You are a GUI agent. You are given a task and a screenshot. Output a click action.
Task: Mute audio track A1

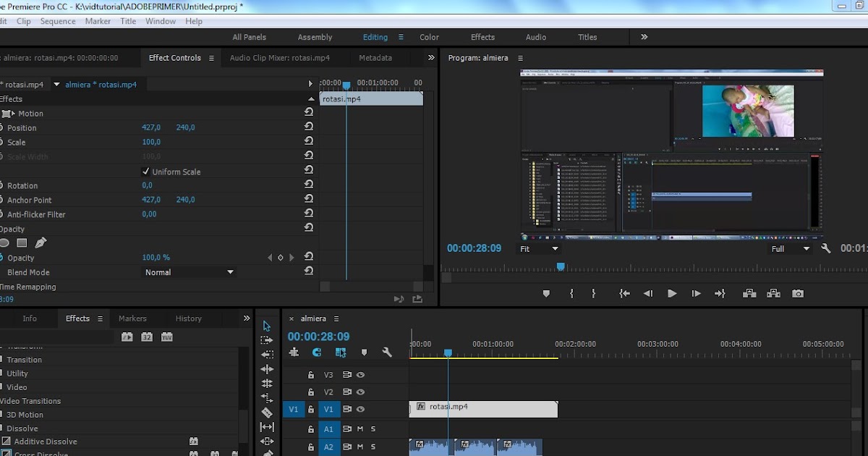pos(360,429)
